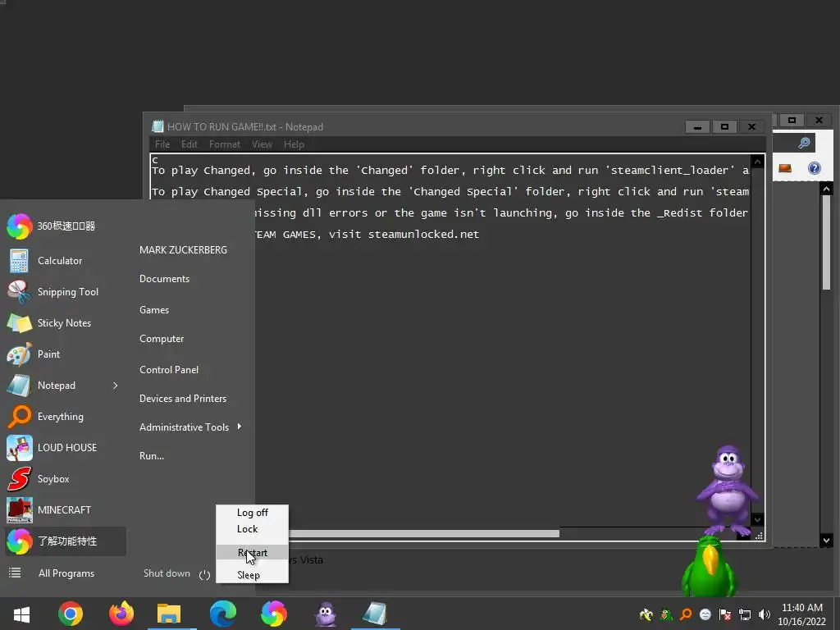
Task: Open Games from the Start menu
Action: pos(154,310)
